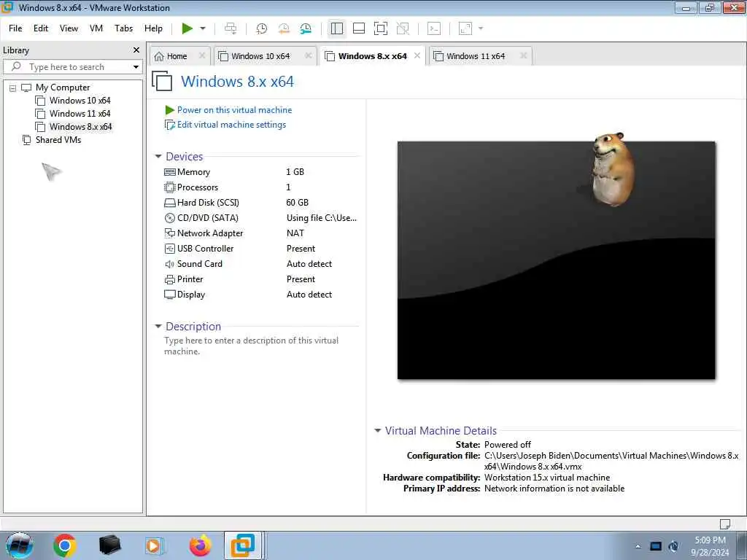This screenshot has height=560, width=747.
Task: Click the network tray icon
Action: 656,546
